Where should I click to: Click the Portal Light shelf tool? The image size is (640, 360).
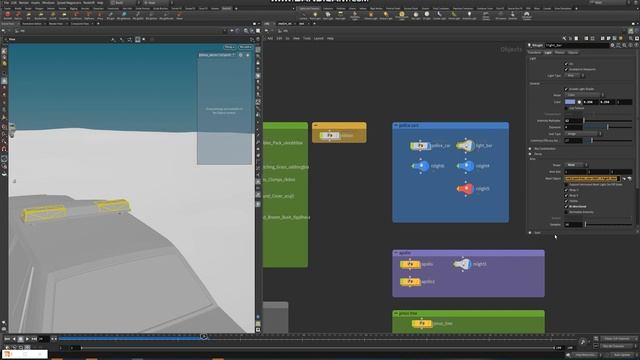click(453, 16)
